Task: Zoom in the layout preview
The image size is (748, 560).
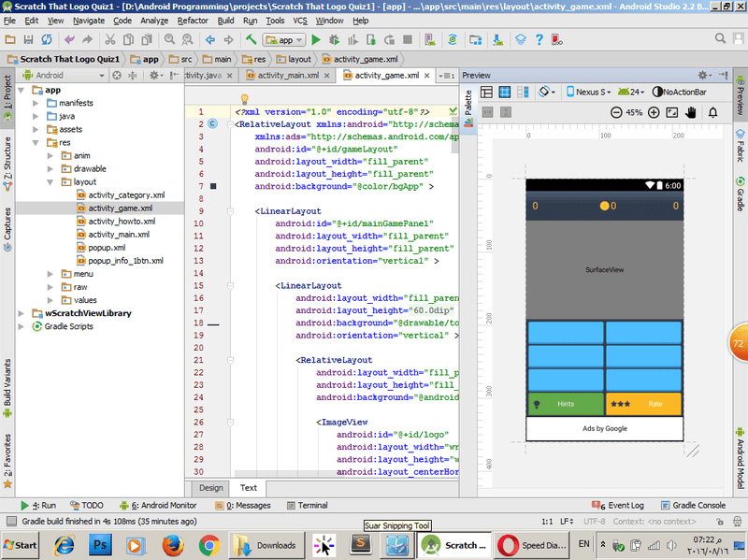Action: tap(654, 112)
